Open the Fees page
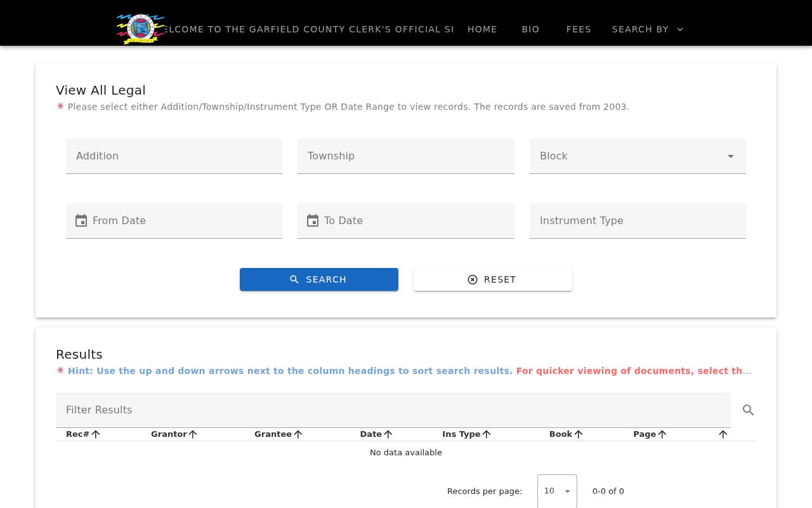The height and width of the screenshot is (508, 812). pyautogui.click(x=579, y=29)
